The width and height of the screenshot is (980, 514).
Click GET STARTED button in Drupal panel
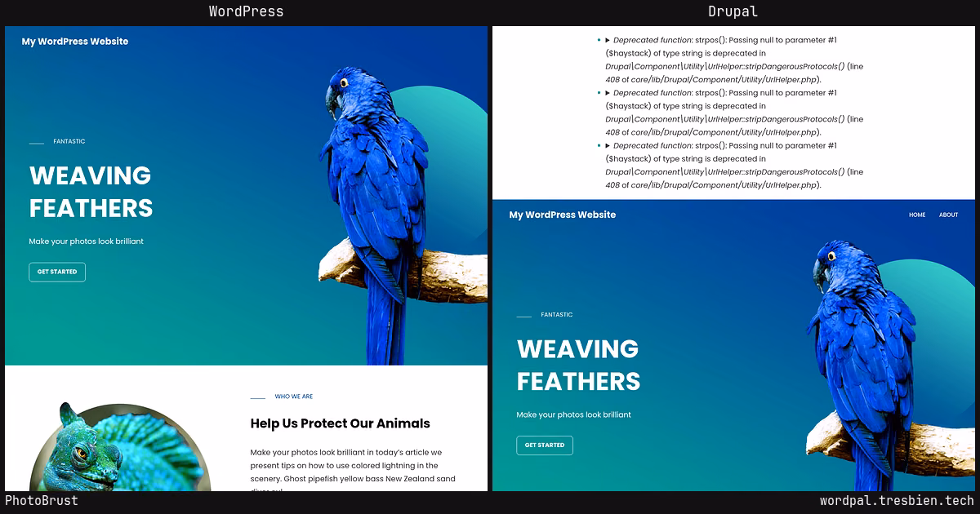point(545,445)
